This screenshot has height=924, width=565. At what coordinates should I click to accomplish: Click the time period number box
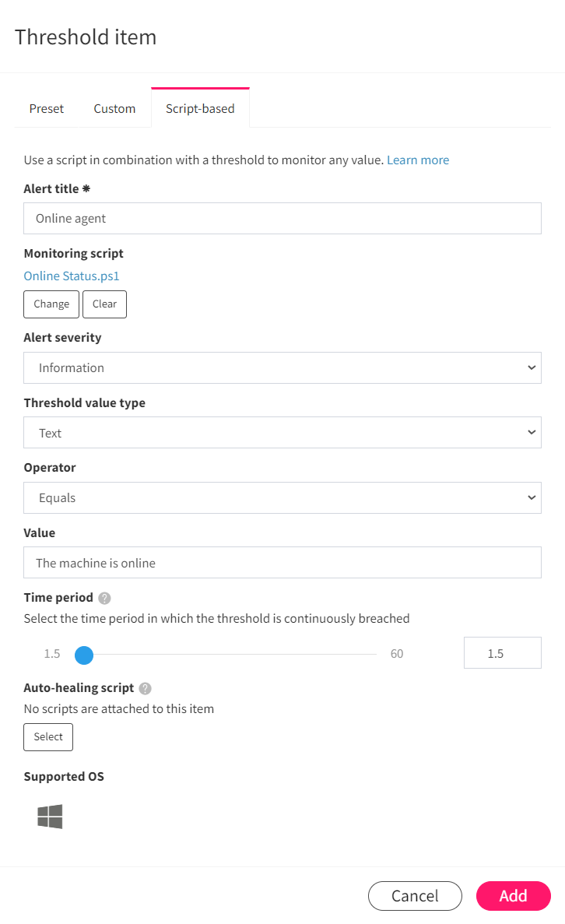pos(503,653)
